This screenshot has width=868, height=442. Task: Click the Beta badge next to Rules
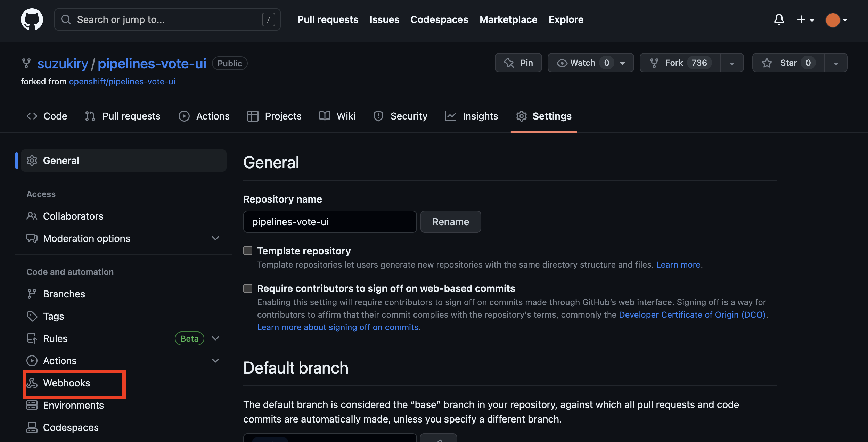point(189,338)
